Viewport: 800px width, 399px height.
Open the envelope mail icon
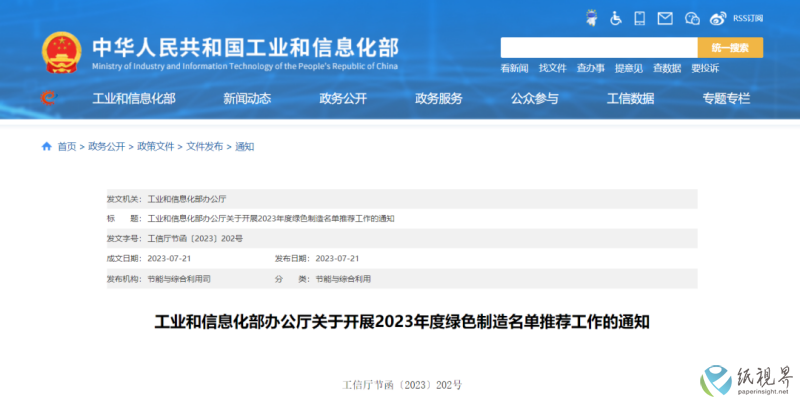tap(665, 19)
